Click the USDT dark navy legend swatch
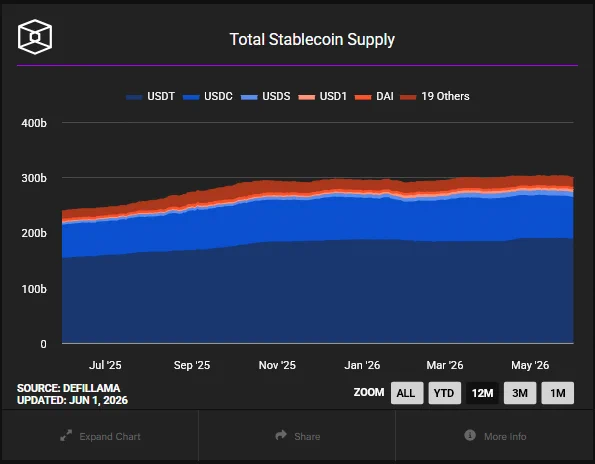This screenshot has height=464, width=595. click(x=134, y=97)
